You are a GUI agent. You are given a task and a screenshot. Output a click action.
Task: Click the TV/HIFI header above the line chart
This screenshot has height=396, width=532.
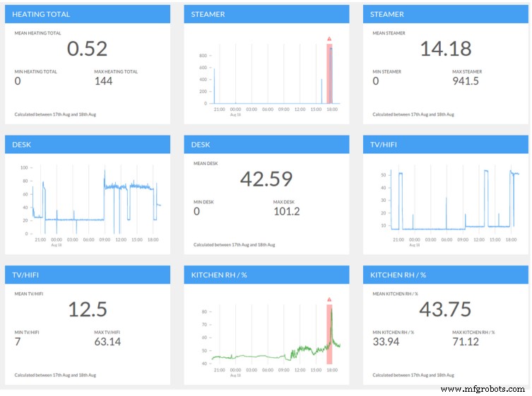(x=446, y=145)
